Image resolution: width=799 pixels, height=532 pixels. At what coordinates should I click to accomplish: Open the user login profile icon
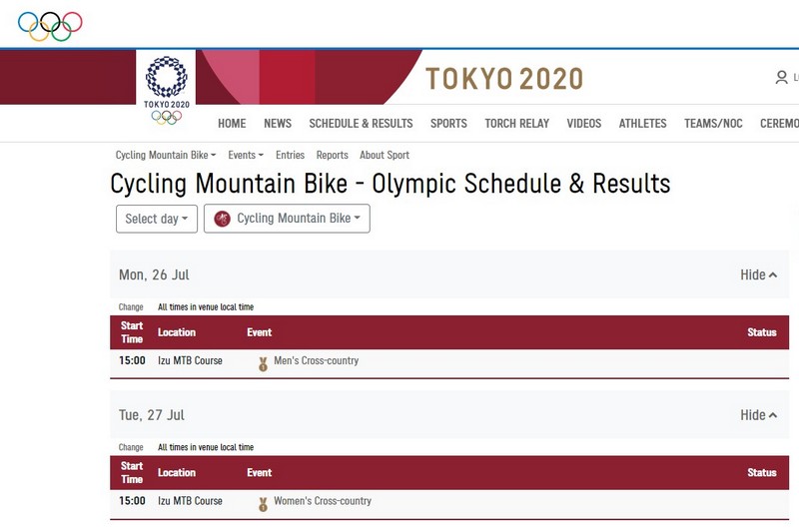click(x=781, y=78)
